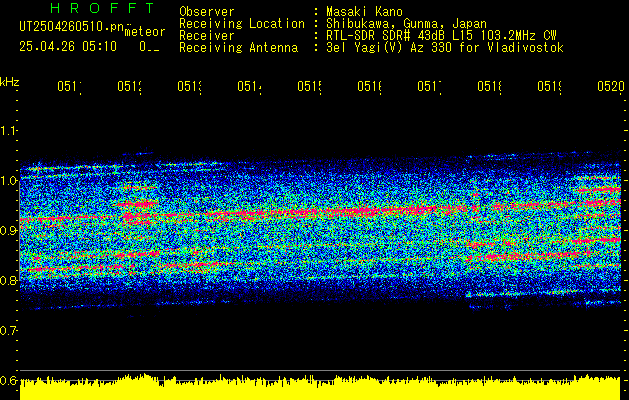Click the 1.1 frequency axis label

tap(8, 130)
